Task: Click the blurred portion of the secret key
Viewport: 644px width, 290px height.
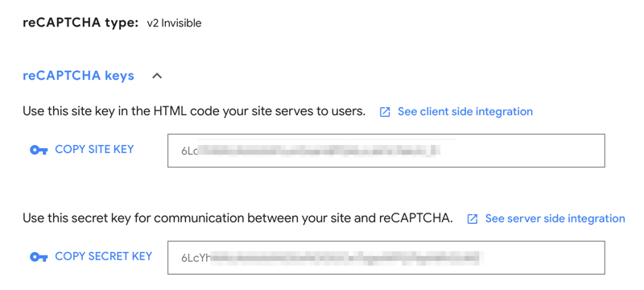Action: [x=345, y=258]
